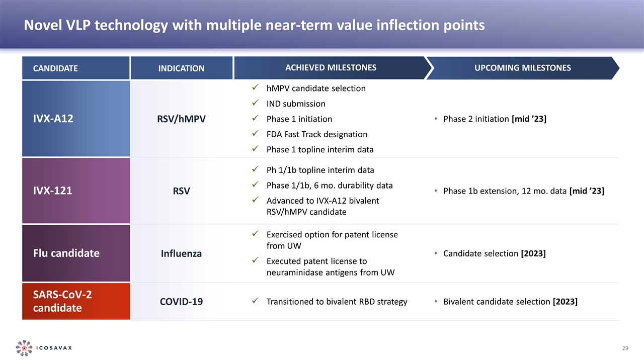The width and height of the screenshot is (644, 362).
Task: Select the UPCOMING MILESTONES arrow header
Action: coord(523,68)
